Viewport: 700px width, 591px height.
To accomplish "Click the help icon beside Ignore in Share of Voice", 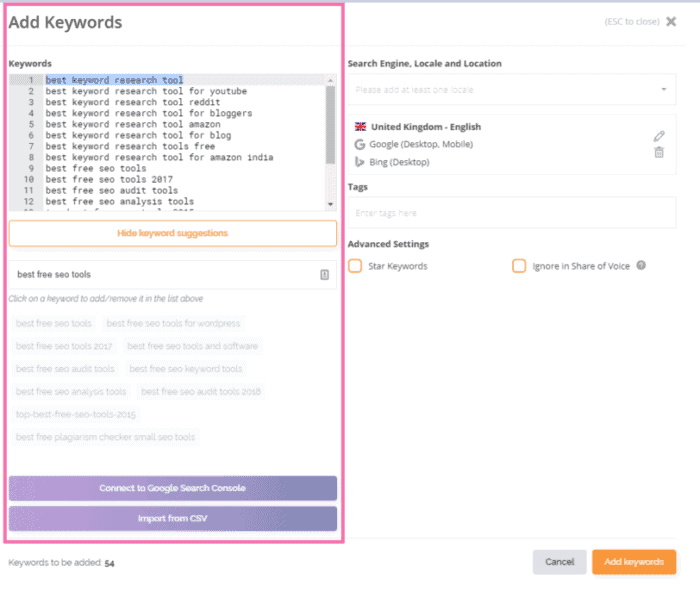I will [641, 265].
